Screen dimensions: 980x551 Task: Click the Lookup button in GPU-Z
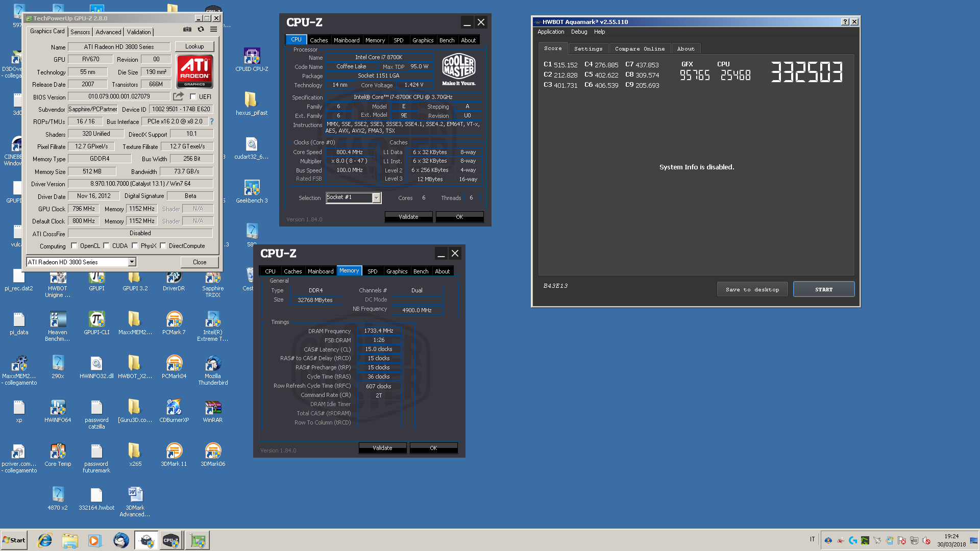[x=194, y=46]
